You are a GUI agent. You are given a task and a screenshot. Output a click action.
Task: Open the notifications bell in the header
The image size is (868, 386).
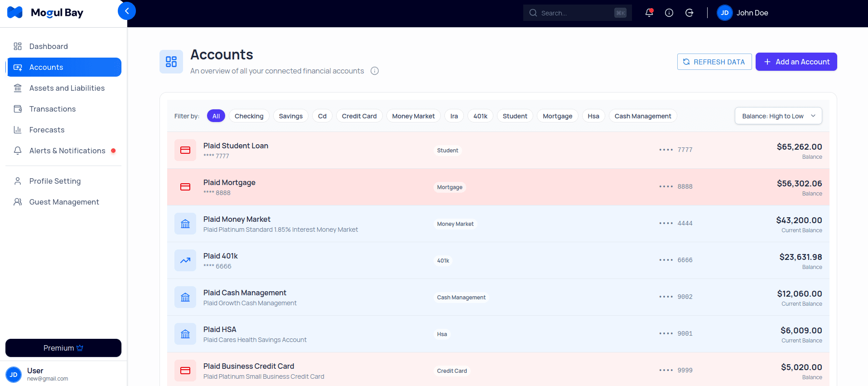tap(649, 13)
